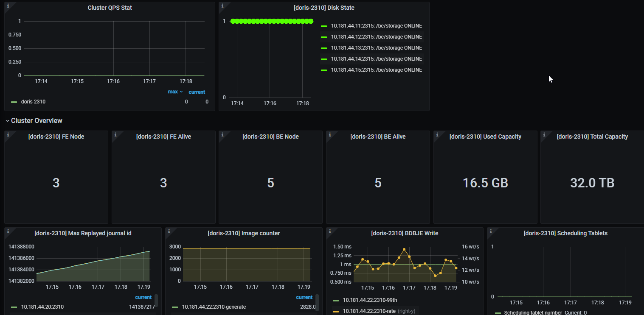Open the Image counter panel title menu
The image size is (644, 315).
[244, 233]
